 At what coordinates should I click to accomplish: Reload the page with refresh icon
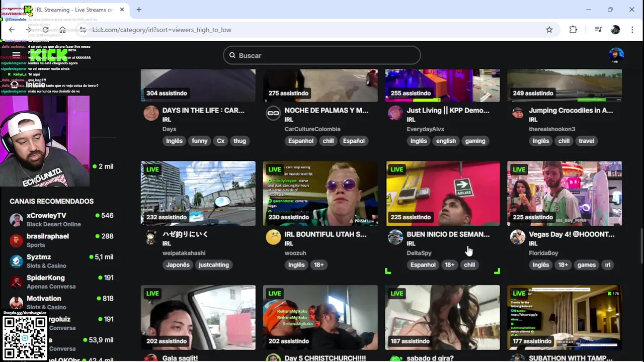tap(45, 30)
